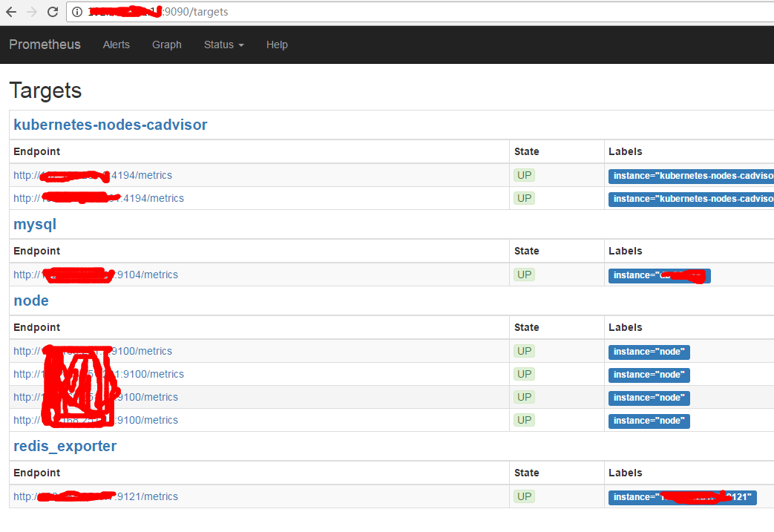Open the redis :9121/metrics endpoint link
The height and width of the screenshot is (532, 774).
pos(96,496)
